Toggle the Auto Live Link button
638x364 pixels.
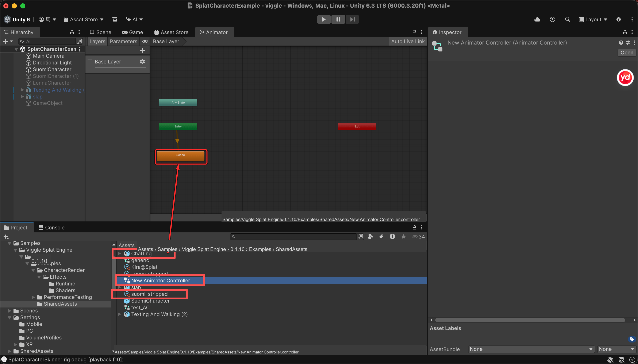tap(408, 42)
